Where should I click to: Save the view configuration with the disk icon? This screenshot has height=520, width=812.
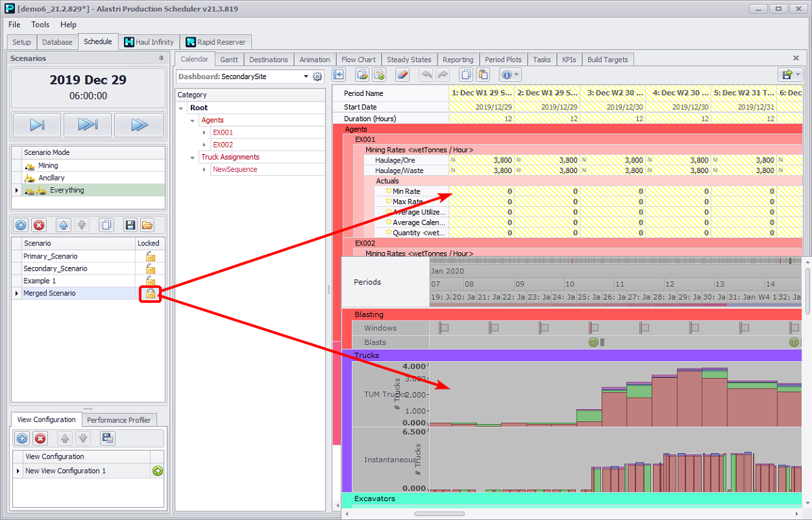[107, 438]
